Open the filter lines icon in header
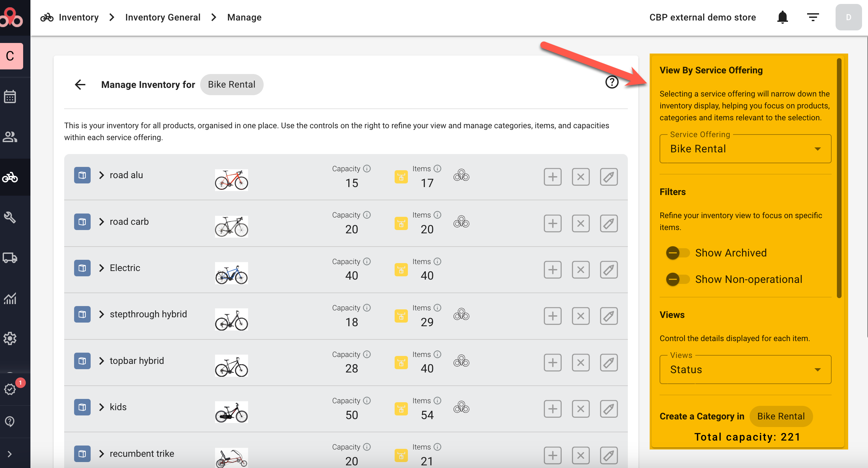The image size is (868, 468). click(813, 17)
